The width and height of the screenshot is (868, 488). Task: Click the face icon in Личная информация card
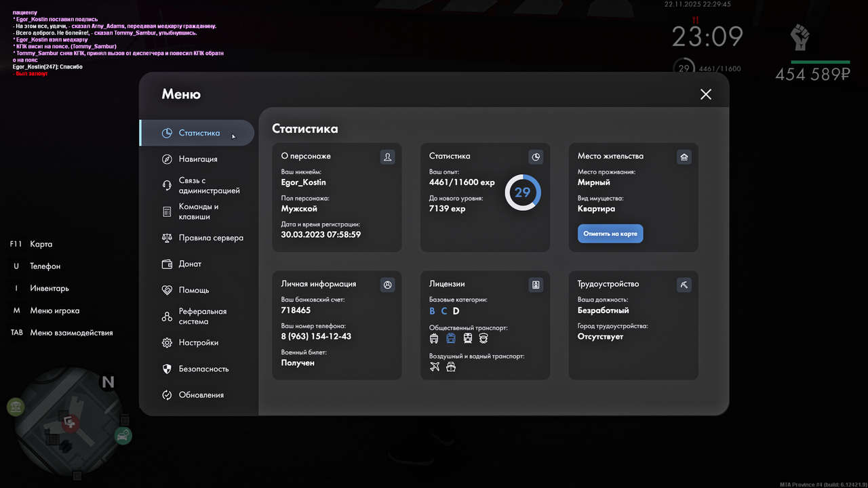coord(387,285)
